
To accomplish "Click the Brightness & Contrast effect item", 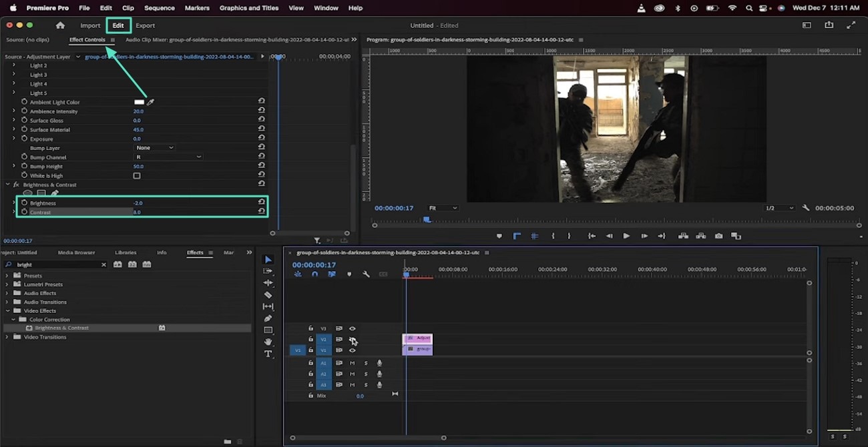I will pyautogui.click(x=61, y=328).
